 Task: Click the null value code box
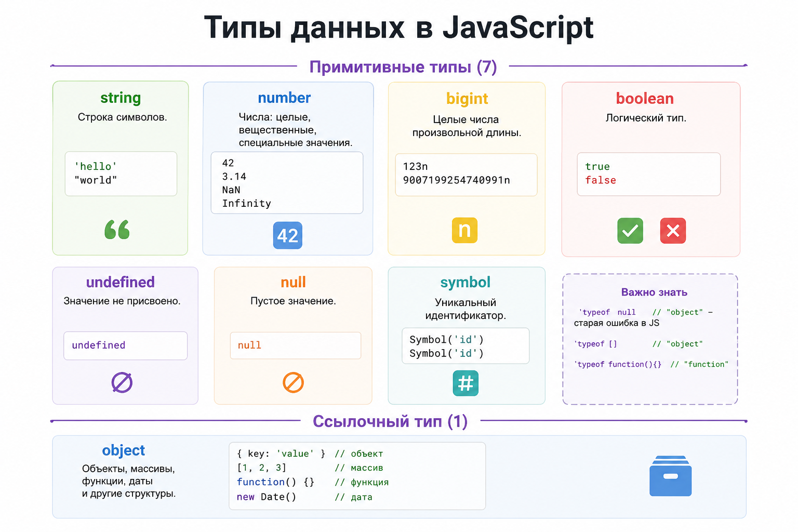coord(296,345)
